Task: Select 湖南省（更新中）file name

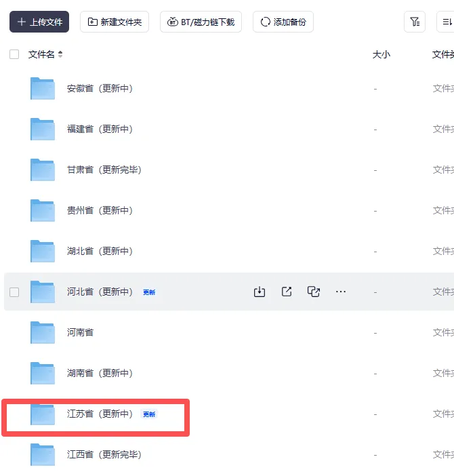Action: (100, 373)
